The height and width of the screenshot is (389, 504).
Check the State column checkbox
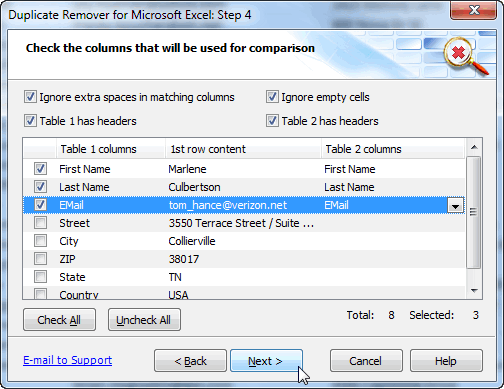point(40,277)
